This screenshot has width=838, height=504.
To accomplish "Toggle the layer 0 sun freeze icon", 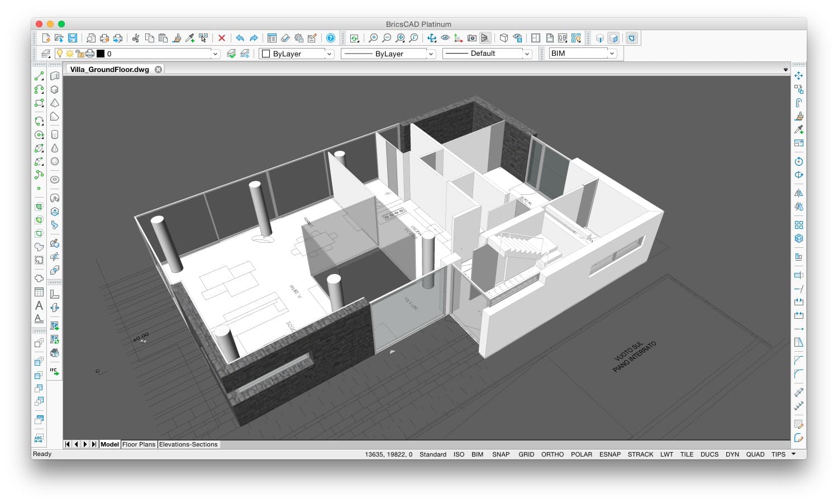I will point(69,54).
